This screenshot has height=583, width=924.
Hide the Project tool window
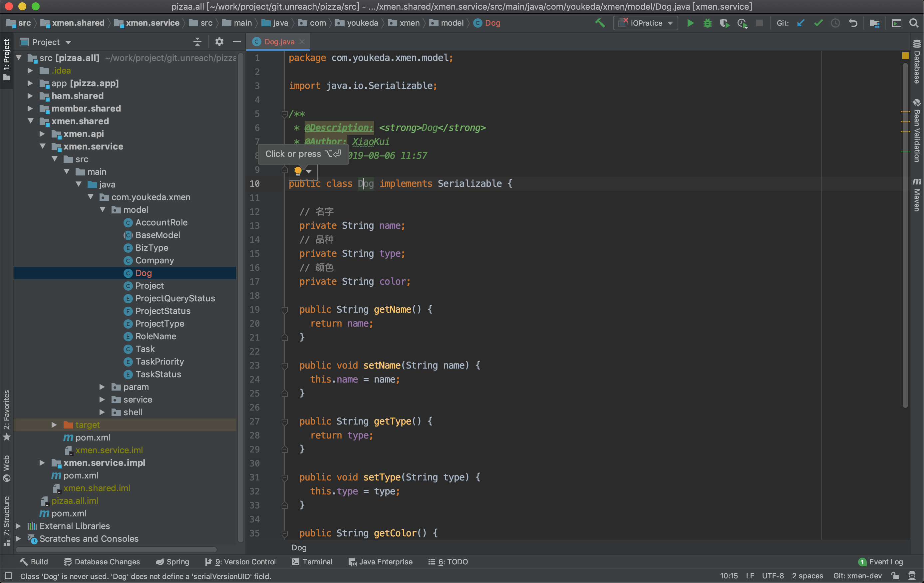(237, 42)
